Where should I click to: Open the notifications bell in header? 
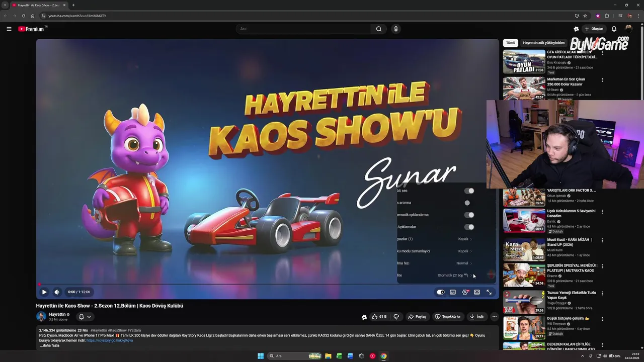pyautogui.click(x=614, y=29)
